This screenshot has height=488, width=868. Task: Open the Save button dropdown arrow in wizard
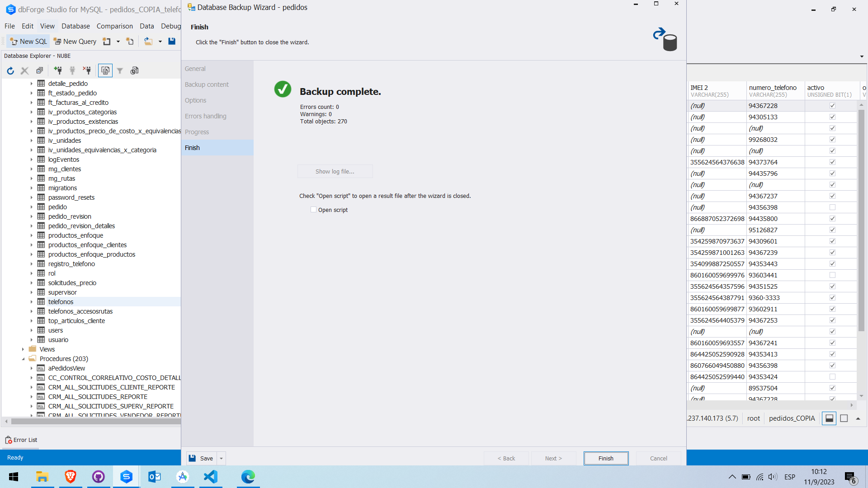(x=221, y=458)
